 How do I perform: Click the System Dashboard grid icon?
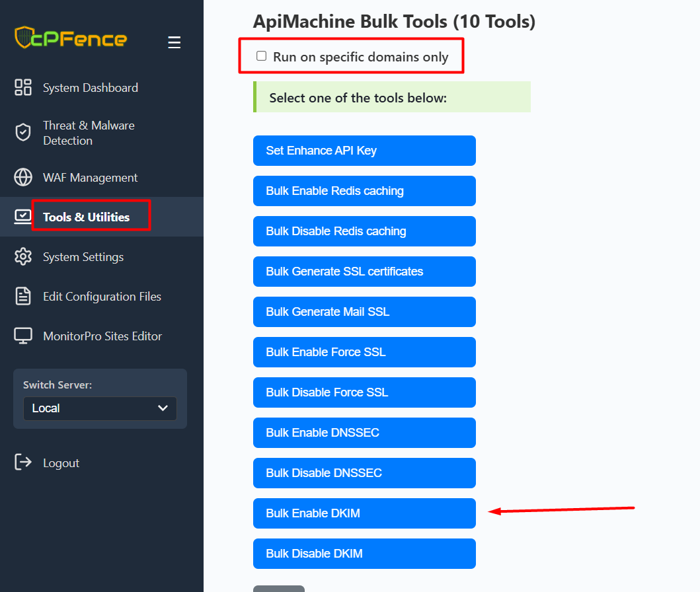[23, 87]
